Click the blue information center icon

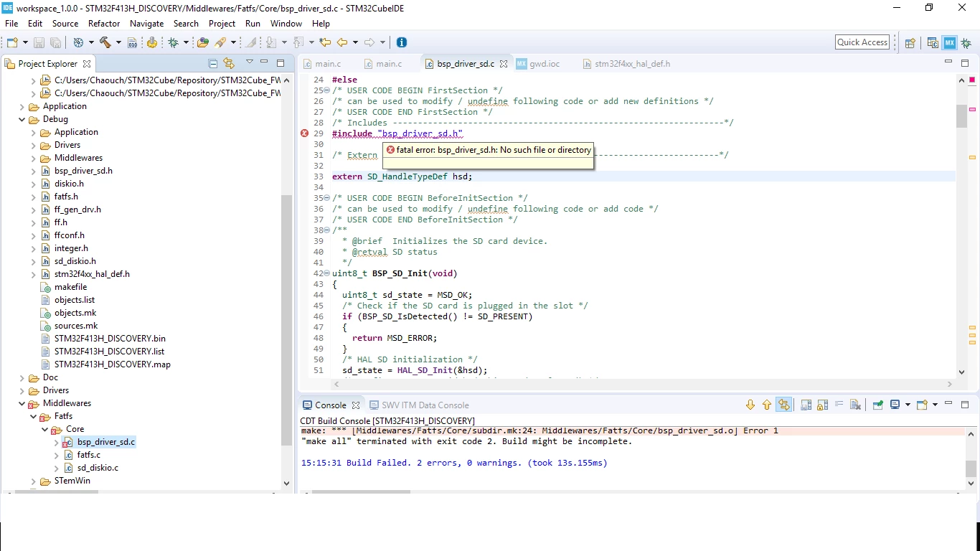coord(402,42)
